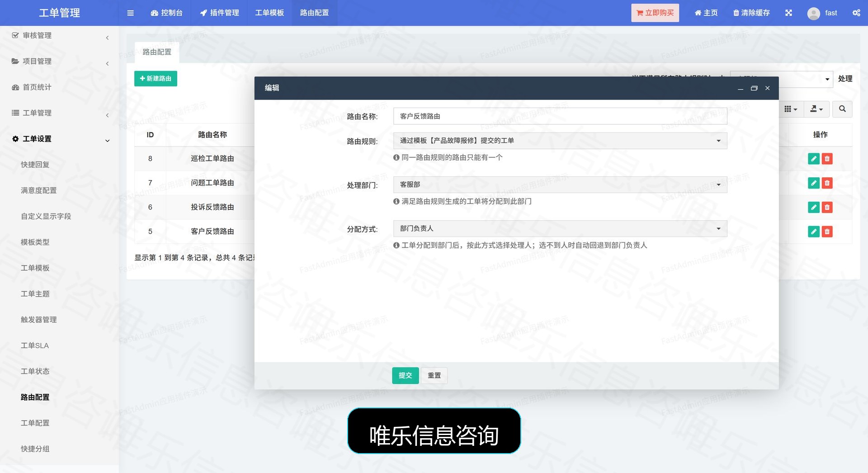Edit the route in row ID 5

813,232
